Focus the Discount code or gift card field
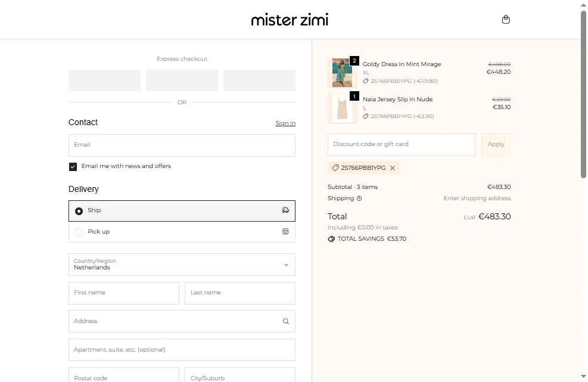 [402, 145]
